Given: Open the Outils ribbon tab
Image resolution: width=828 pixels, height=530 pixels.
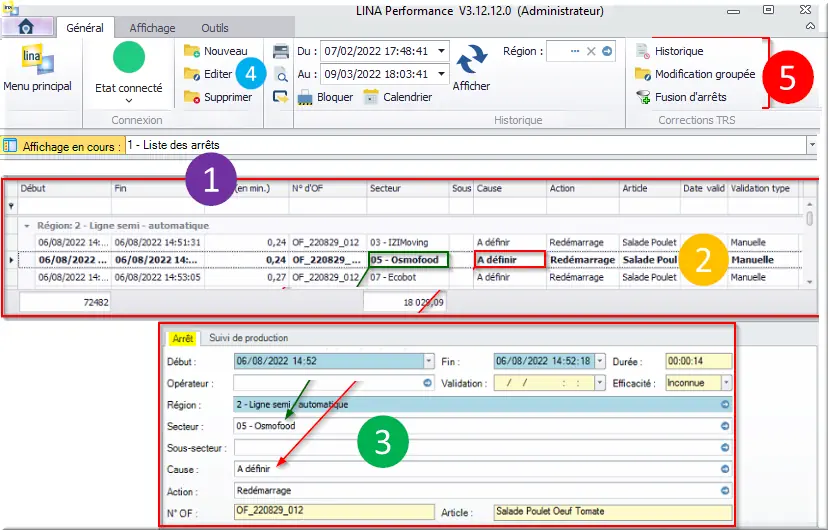Looking at the screenshot, I should pyautogui.click(x=214, y=28).
